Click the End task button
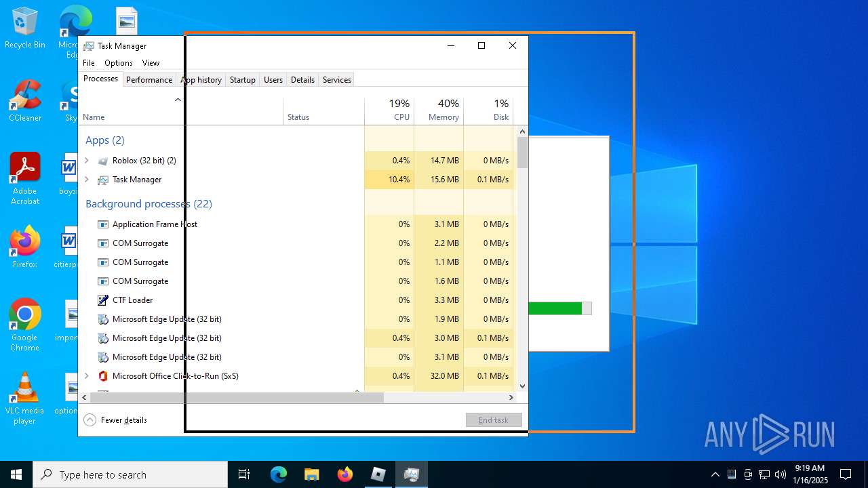The width and height of the screenshot is (868, 488). coord(494,420)
